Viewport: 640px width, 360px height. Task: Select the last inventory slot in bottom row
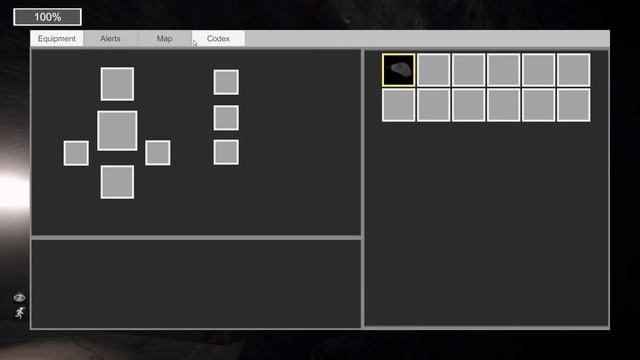573,105
